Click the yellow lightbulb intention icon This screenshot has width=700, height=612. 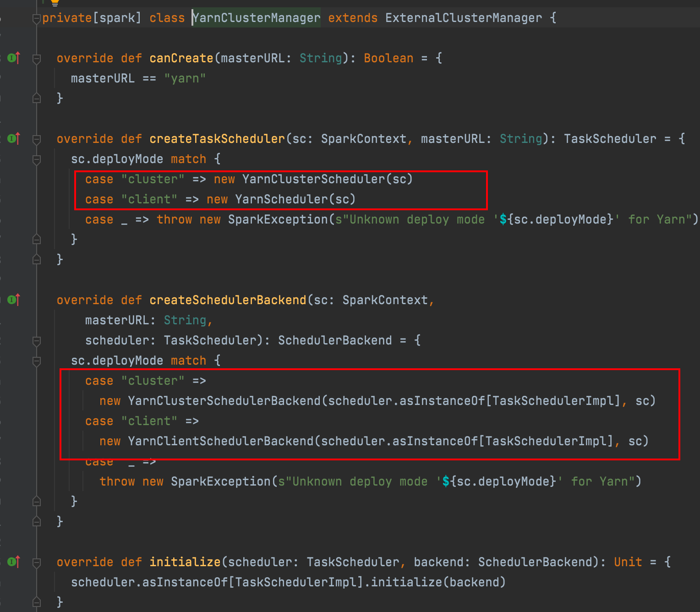[55, 2]
